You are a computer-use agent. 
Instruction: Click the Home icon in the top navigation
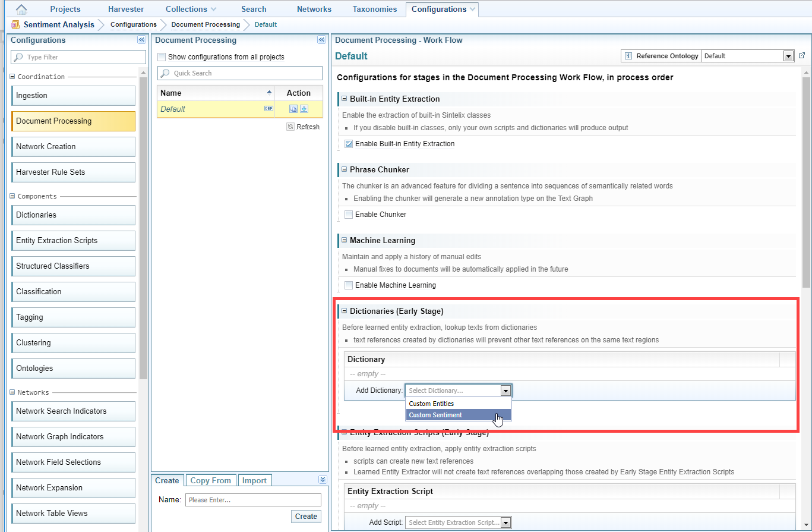(21, 9)
